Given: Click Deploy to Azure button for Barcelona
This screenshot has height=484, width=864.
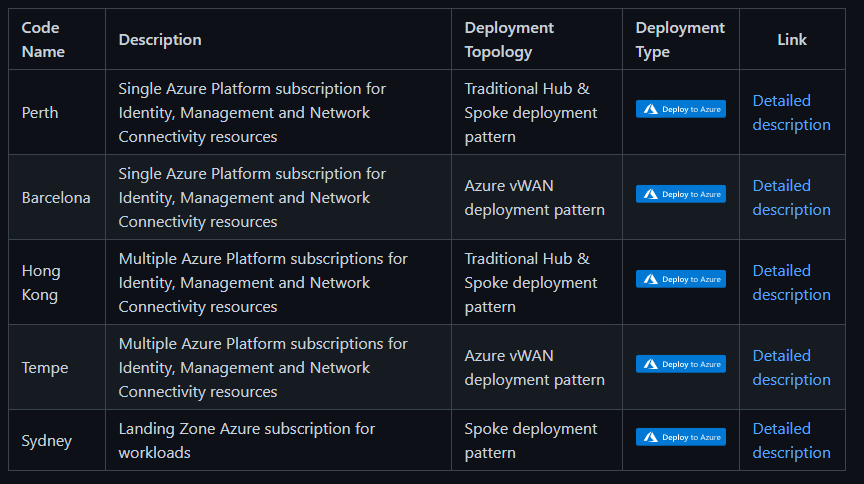Looking at the screenshot, I should (681, 194).
